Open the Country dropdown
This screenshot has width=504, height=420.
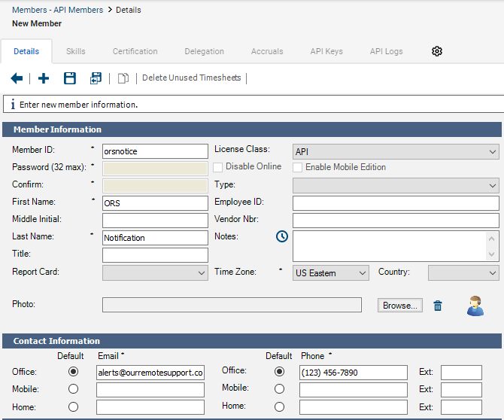click(x=463, y=272)
